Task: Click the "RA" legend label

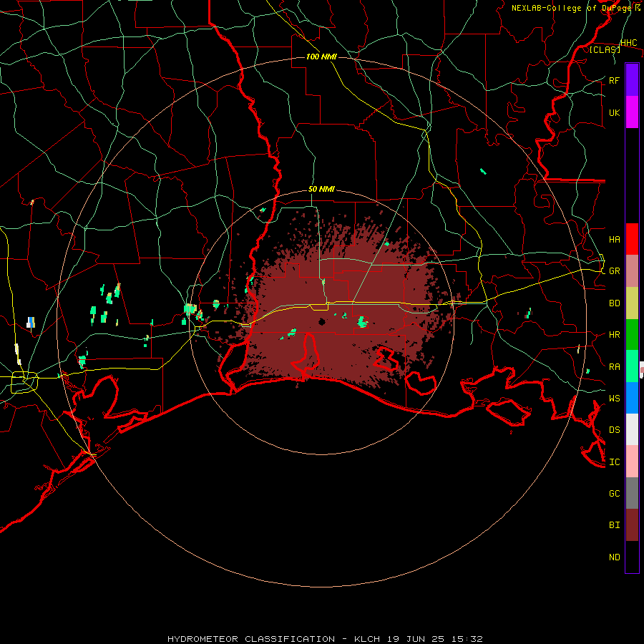Action: [615, 367]
